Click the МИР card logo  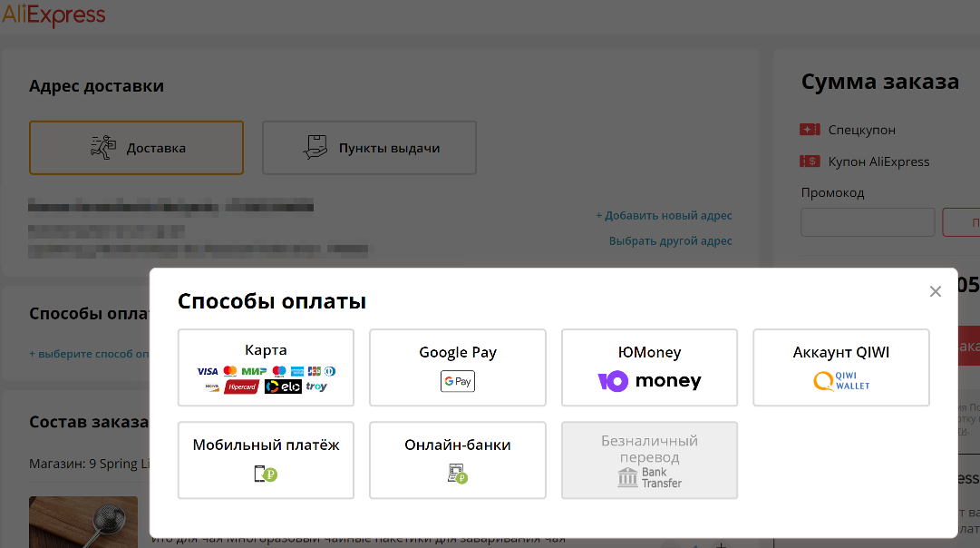pos(255,371)
